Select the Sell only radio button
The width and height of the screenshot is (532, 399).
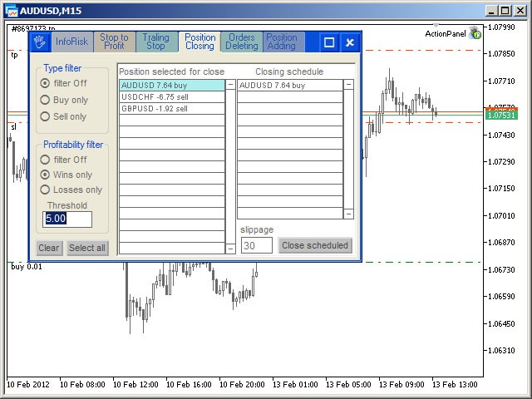tap(45, 116)
